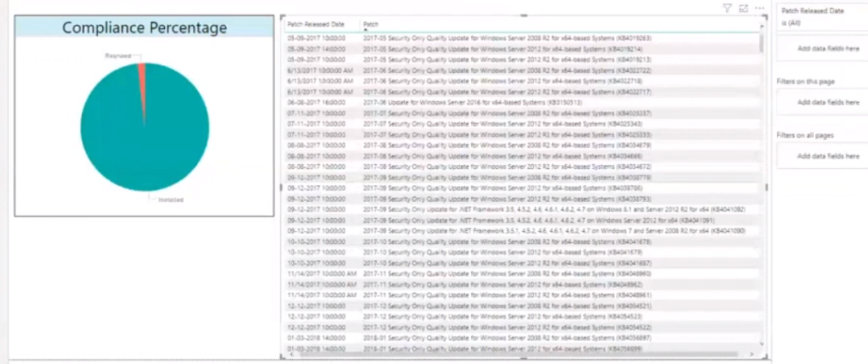Click the 'Filters on this page' heading
The height and width of the screenshot is (364, 868).
click(805, 82)
